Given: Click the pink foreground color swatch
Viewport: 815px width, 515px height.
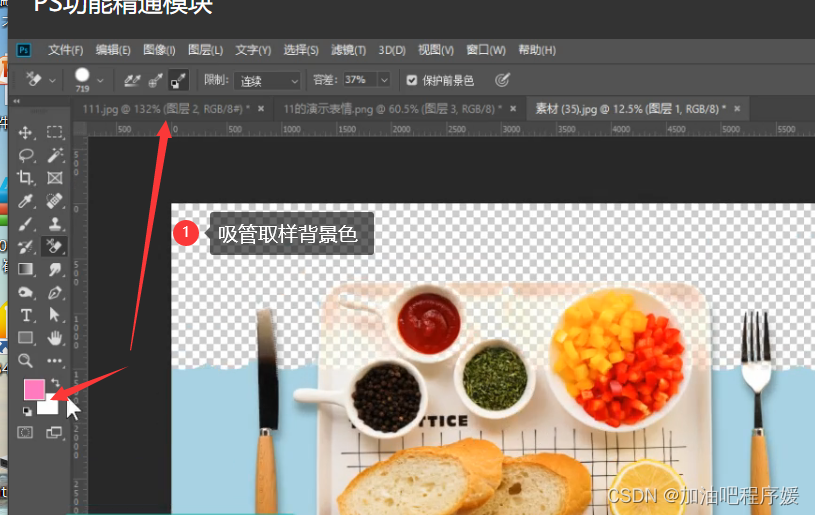Looking at the screenshot, I should [33, 389].
